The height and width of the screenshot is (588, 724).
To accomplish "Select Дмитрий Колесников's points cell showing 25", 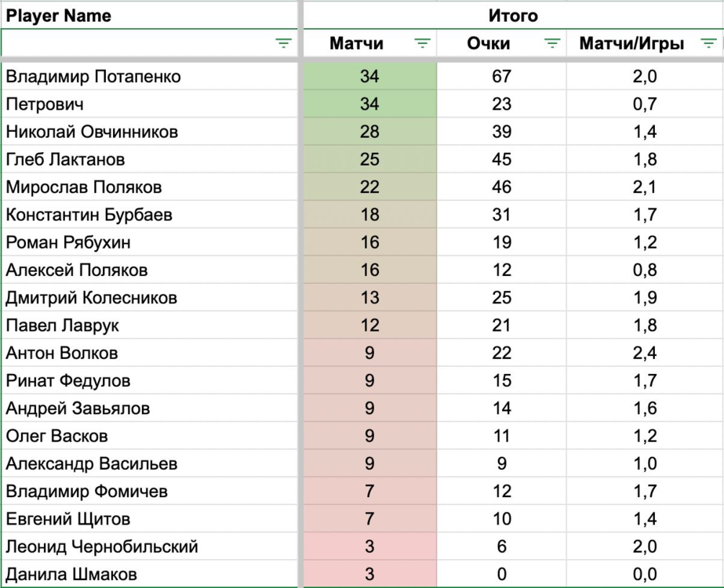I will [x=501, y=298].
